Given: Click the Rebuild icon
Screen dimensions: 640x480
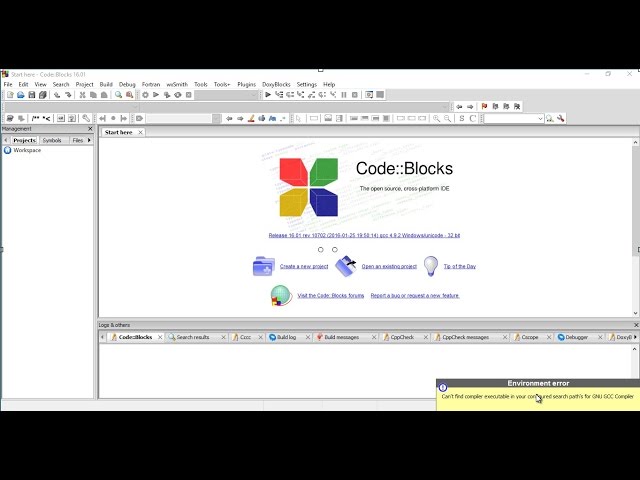Looking at the screenshot, I should pyautogui.click(x=178, y=95).
